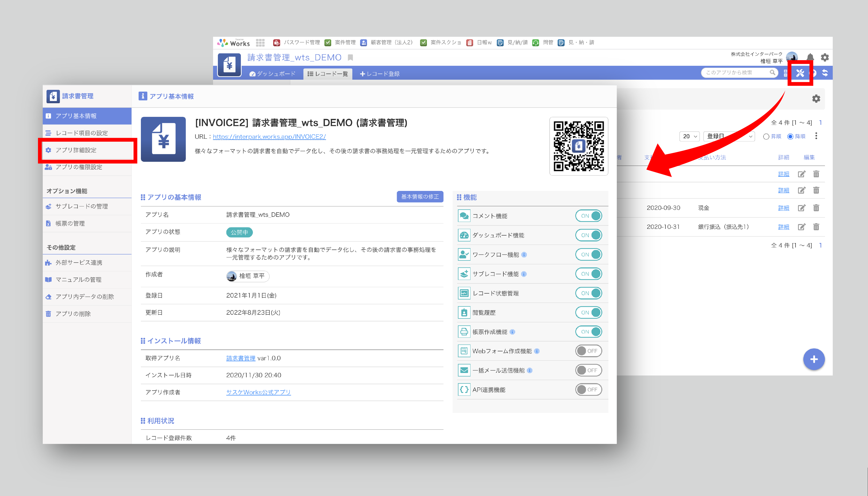This screenshot has width=868, height=496.
Task: Open the 20 per-page dropdown
Action: point(690,136)
